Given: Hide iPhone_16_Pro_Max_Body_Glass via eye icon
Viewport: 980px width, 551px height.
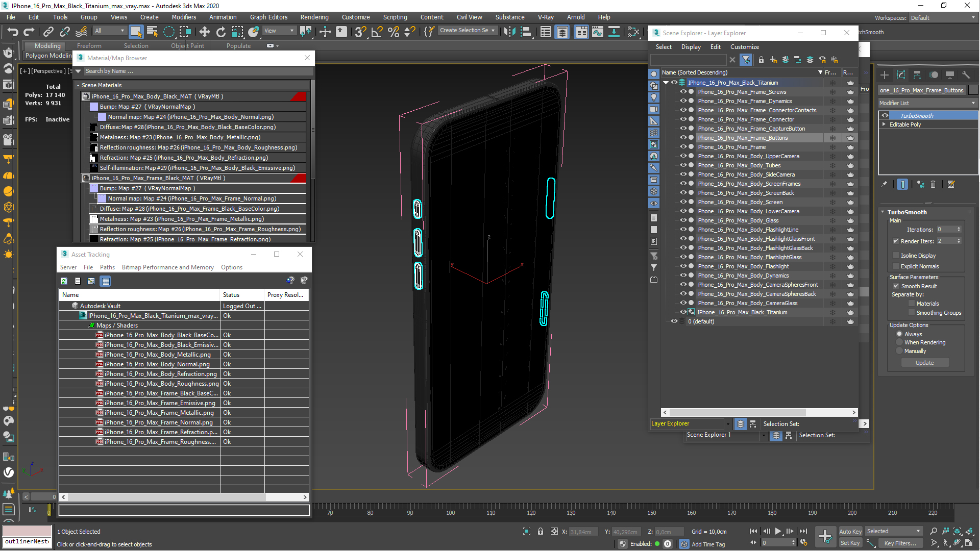Looking at the screenshot, I should click(x=683, y=220).
